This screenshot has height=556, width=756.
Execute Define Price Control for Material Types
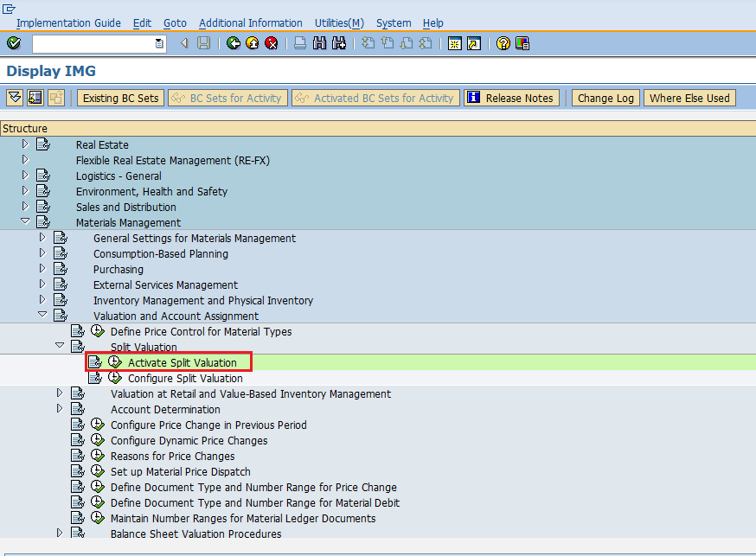click(x=98, y=331)
